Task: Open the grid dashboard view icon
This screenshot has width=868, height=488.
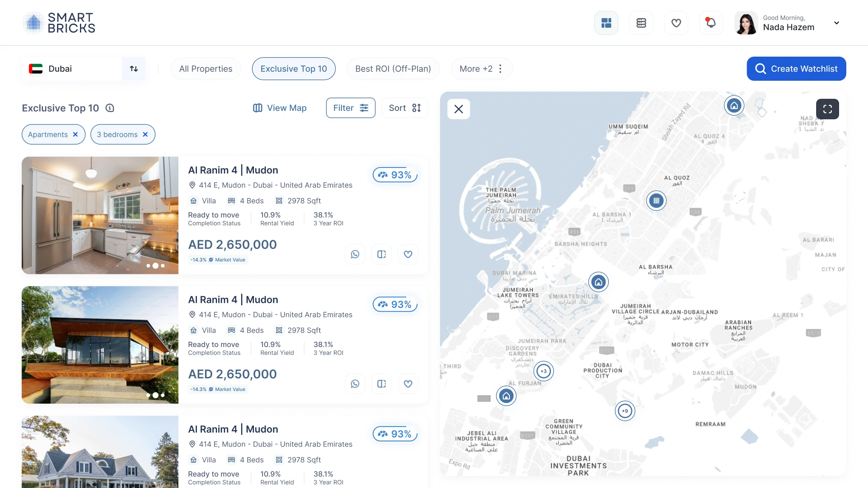Action: point(606,23)
